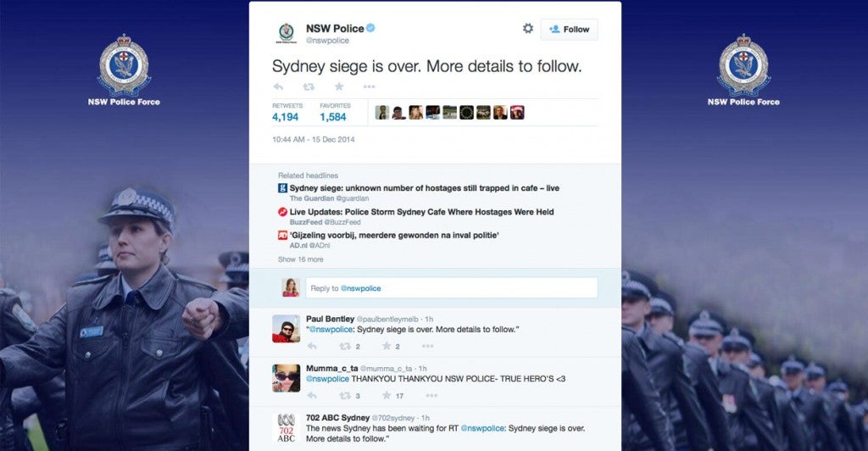
Task: Open more options on the main tweet
Action: click(369, 86)
